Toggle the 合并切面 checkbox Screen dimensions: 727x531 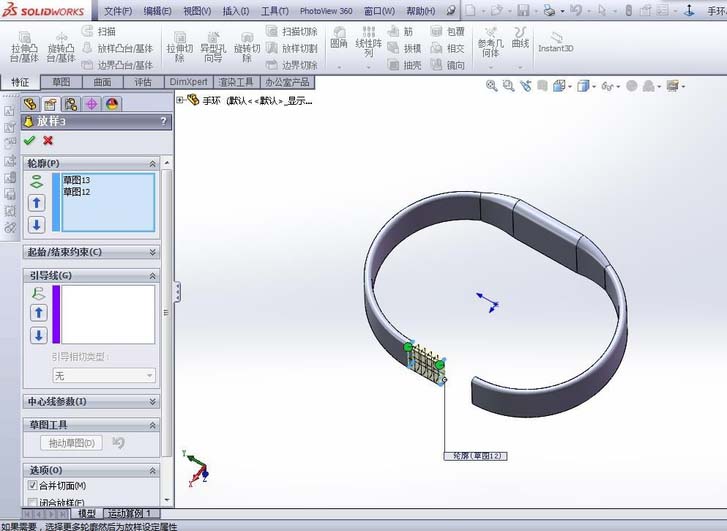32,486
